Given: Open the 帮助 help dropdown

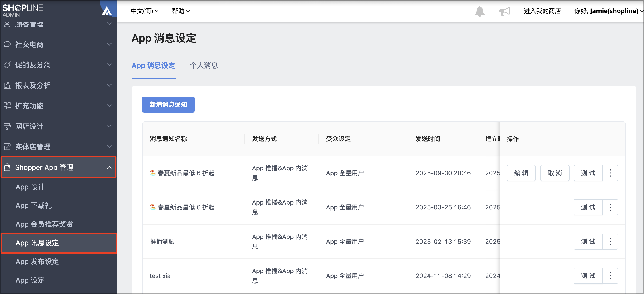Looking at the screenshot, I should [181, 11].
